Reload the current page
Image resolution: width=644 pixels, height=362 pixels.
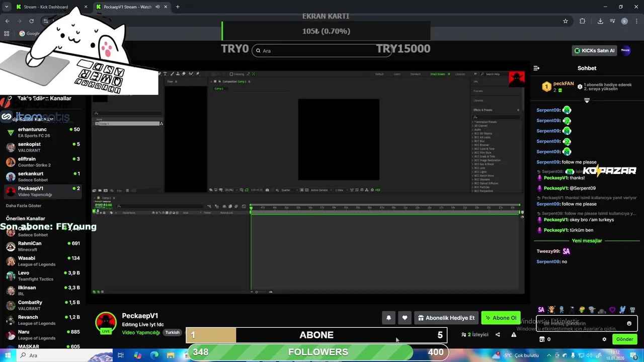tap(31, 21)
